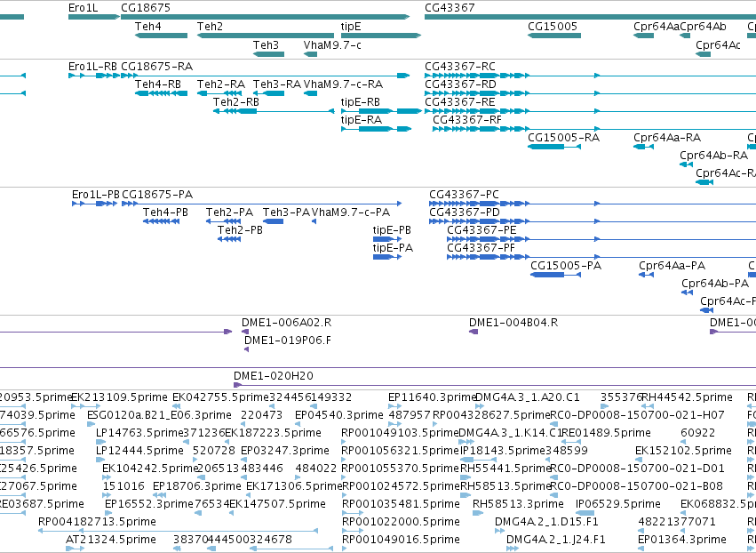
Task: Select EST DMG4A.2_1.J24.F1
Action: point(556,540)
